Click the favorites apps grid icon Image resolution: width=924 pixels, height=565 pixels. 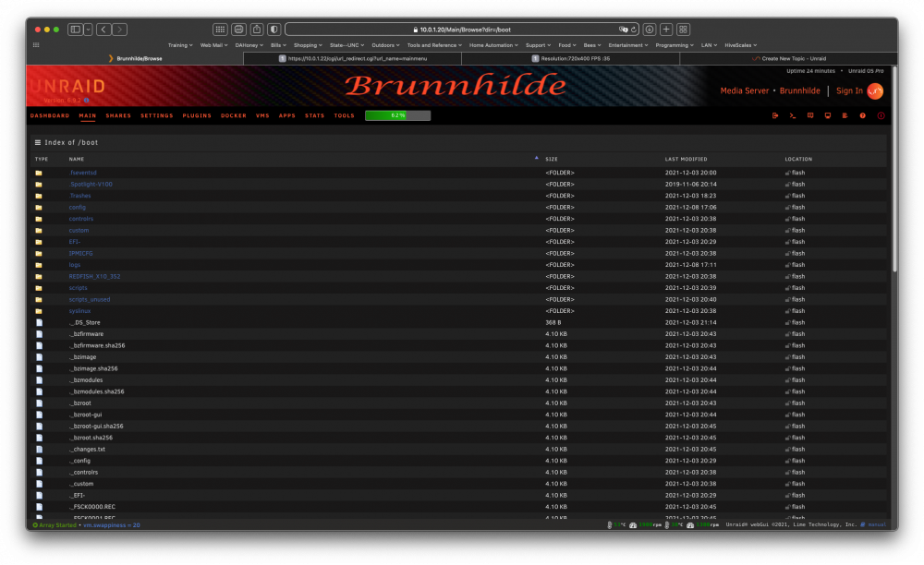36,45
